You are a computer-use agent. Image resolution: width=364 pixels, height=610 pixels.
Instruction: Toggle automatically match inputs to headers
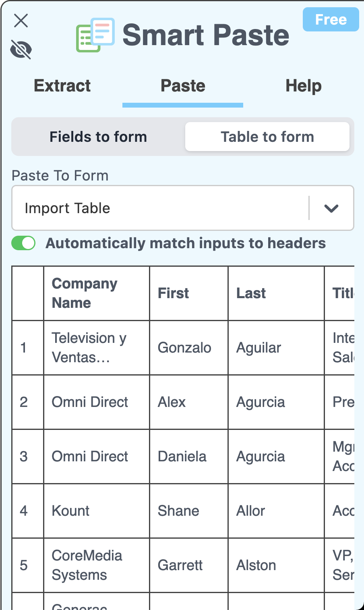click(x=23, y=243)
